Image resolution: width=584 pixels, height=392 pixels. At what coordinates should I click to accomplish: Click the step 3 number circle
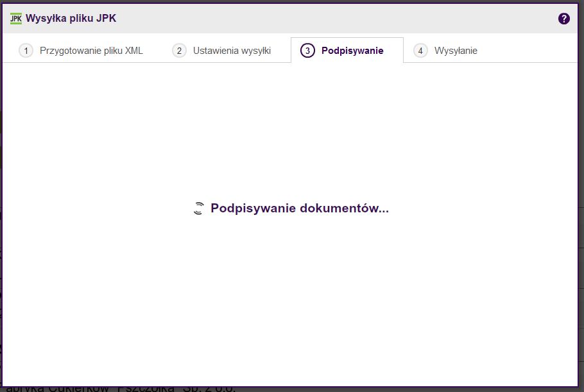coord(308,51)
